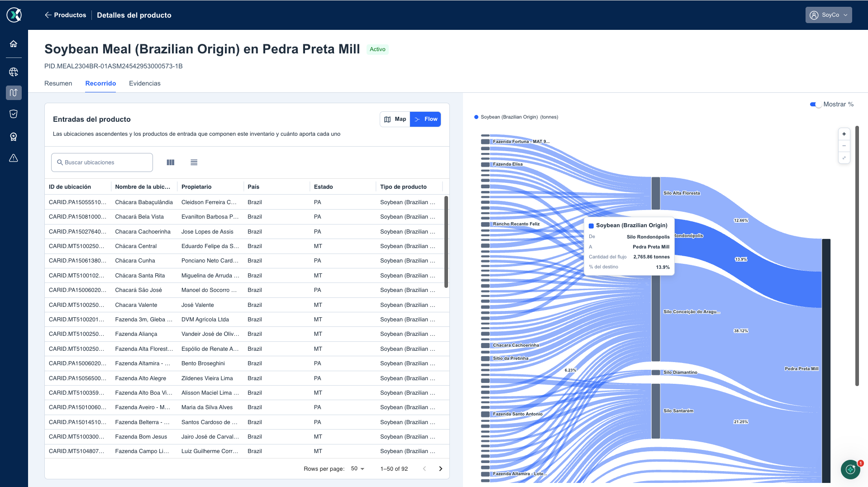Open the home icon in sidebar
868x487 pixels.
coord(14,44)
